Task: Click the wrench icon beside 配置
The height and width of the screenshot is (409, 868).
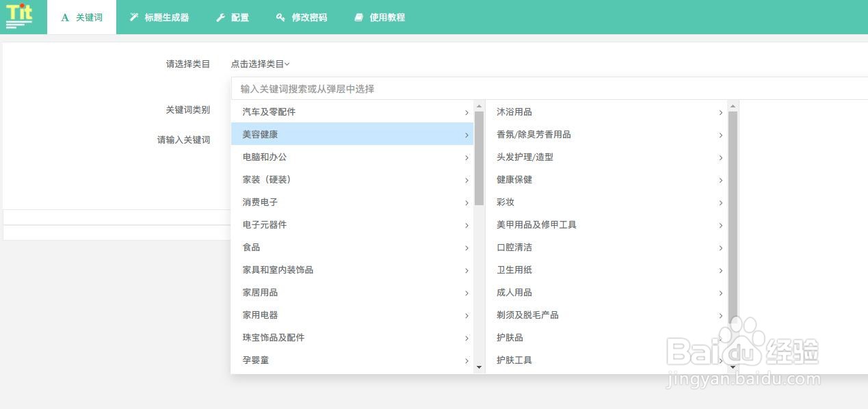Action: (x=220, y=18)
